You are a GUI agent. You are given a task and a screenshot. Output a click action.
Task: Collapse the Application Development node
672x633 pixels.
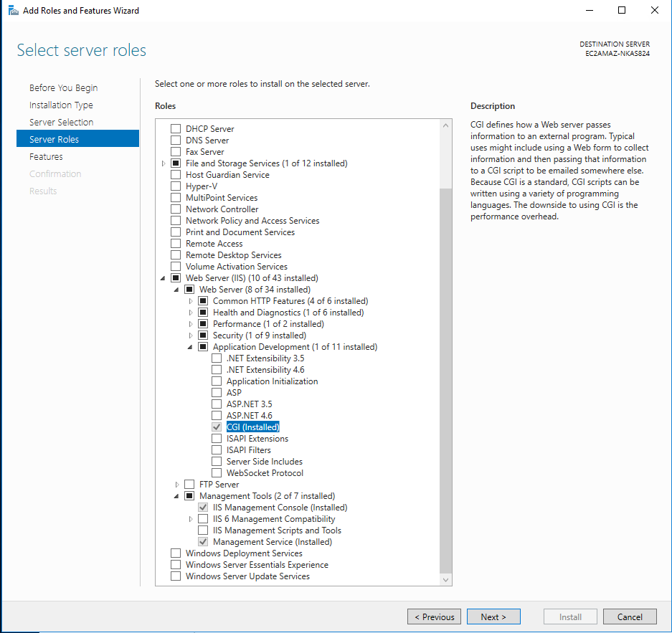190,347
